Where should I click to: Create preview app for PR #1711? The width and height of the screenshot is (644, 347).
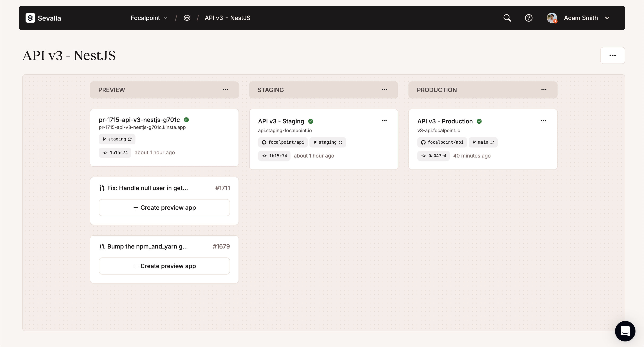164,207
